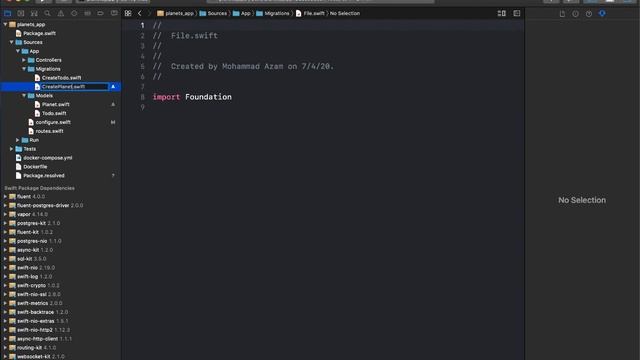640x360 pixels.
Task: Show the File inspector
Action: pyautogui.click(x=562, y=14)
